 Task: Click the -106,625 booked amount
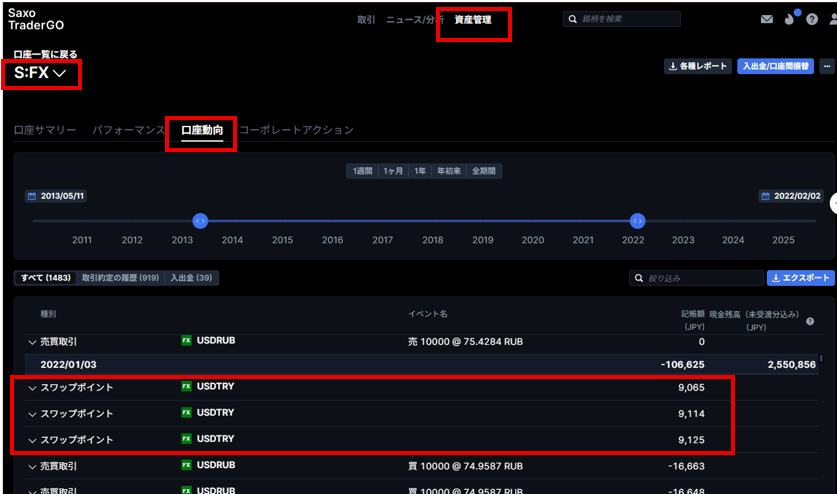click(x=683, y=364)
